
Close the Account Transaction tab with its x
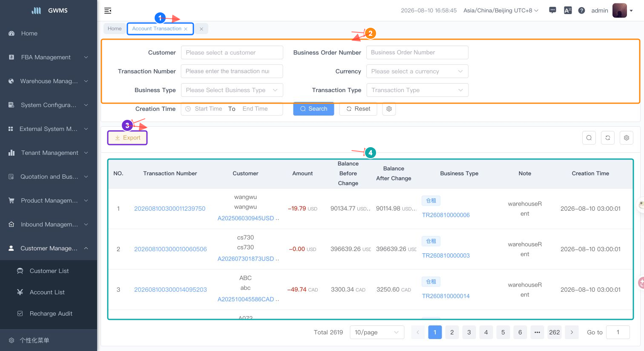click(x=186, y=29)
